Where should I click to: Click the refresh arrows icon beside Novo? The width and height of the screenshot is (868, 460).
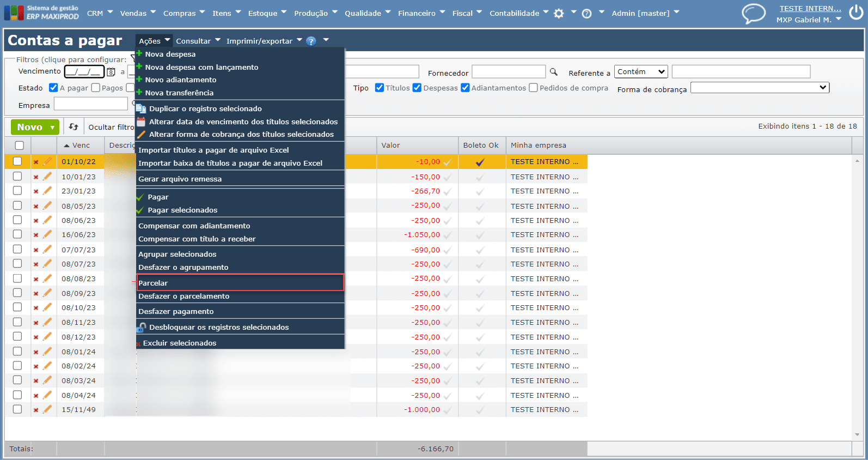point(74,127)
